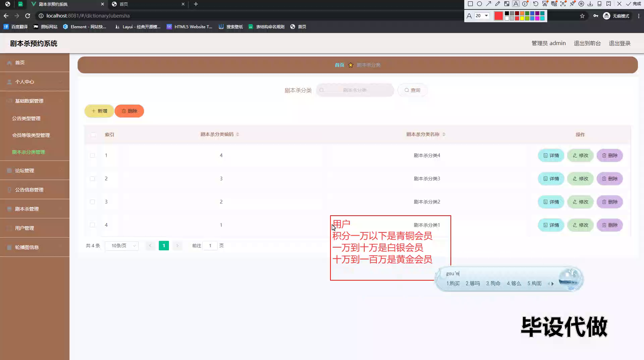This screenshot has width=644, height=360.
Task: Start screen recording via record icon
Action: pyautogui.click(x=581, y=4)
